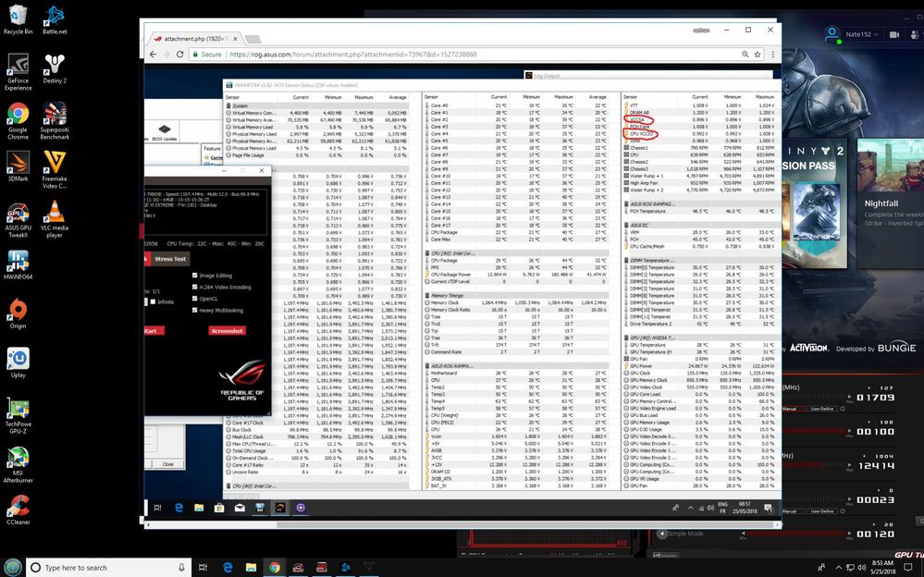Toggle the Image Editing checkbox in the pictured RealBench
This screenshot has height=577, width=924.
tap(194, 276)
